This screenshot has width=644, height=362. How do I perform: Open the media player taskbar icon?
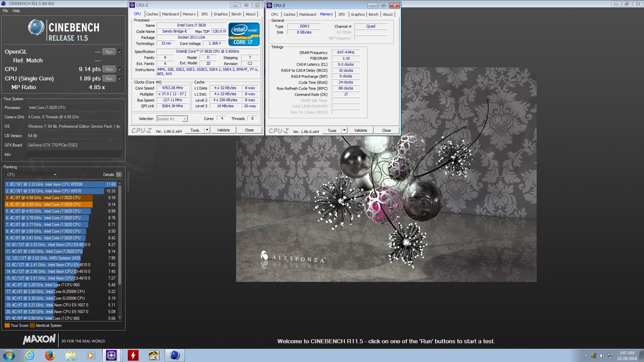[91, 355]
